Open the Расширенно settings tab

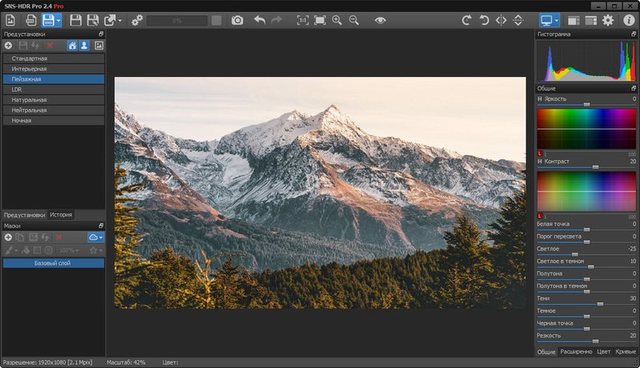point(576,352)
